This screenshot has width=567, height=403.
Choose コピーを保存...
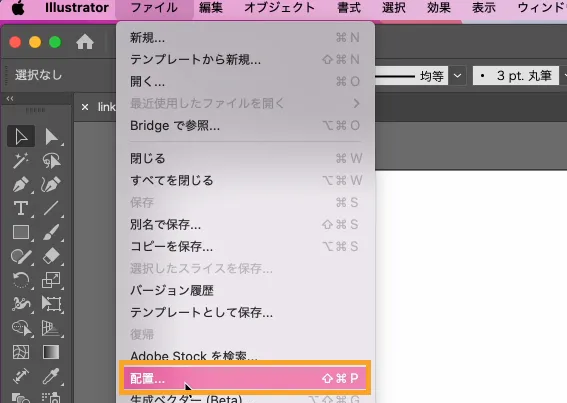tap(245, 246)
